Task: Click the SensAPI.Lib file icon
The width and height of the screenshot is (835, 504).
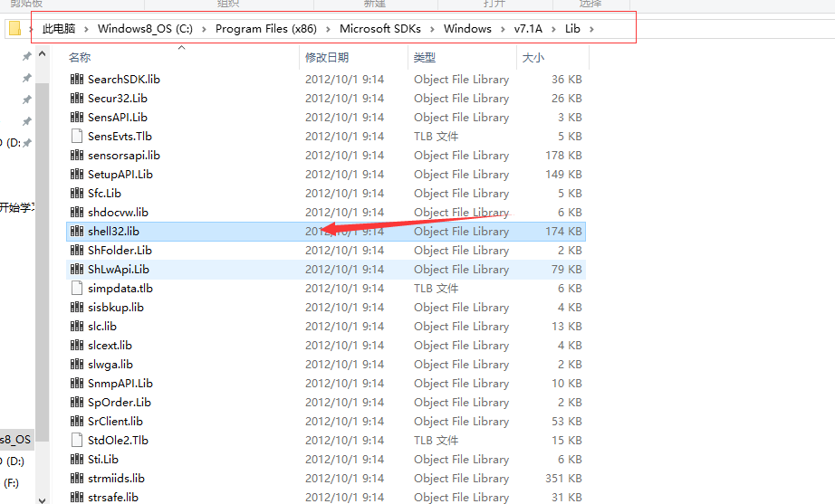Action: point(77,117)
